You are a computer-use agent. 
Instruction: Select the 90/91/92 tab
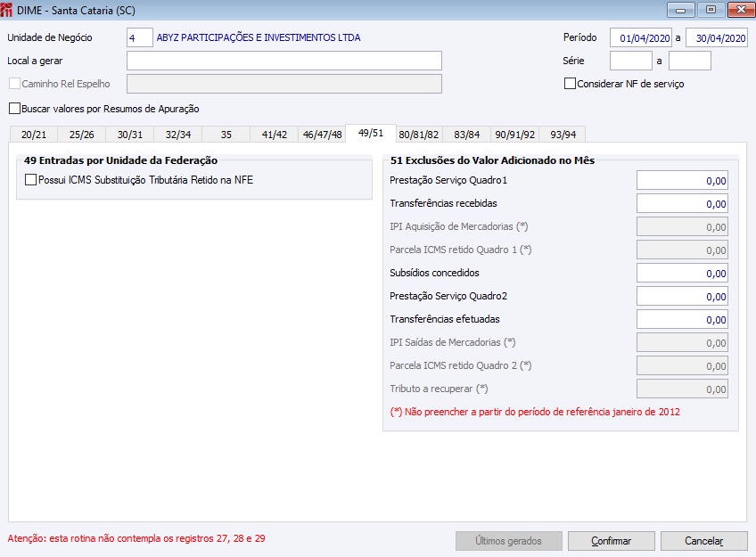(x=515, y=135)
